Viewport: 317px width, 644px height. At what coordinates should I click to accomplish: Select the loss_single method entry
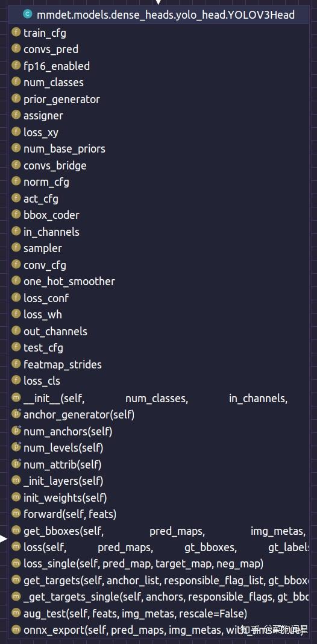pos(158,563)
